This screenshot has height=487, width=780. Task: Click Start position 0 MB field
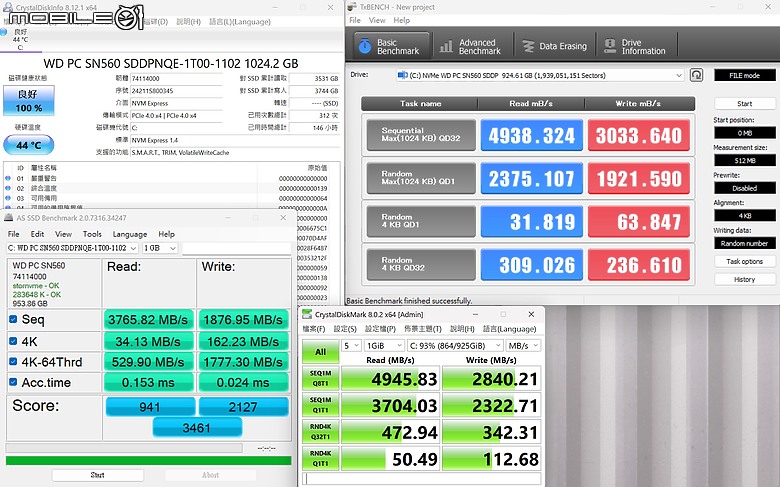tap(744, 133)
